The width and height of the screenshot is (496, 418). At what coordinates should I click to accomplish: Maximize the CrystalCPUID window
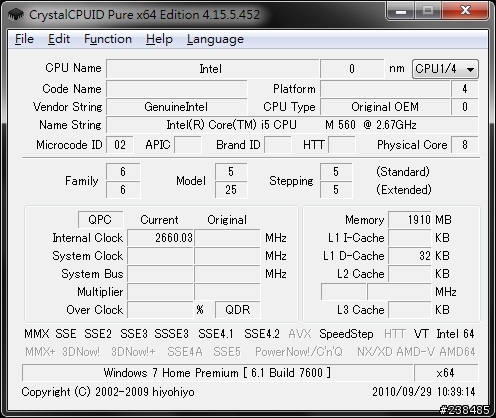click(x=428, y=12)
